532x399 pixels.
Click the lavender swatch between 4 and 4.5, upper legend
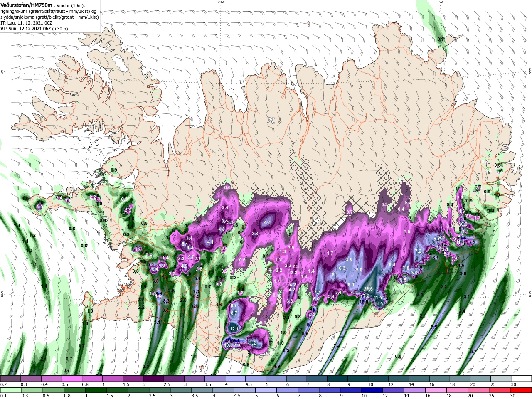(x=235, y=379)
